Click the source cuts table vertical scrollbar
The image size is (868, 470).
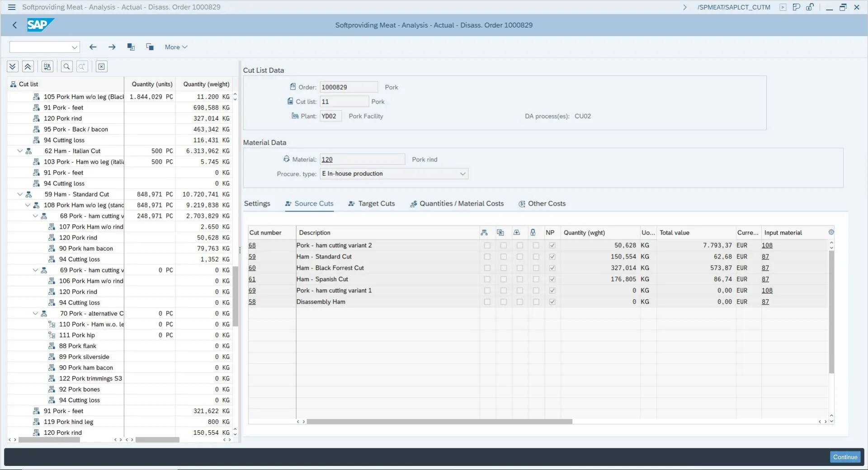click(x=831, y=312)
